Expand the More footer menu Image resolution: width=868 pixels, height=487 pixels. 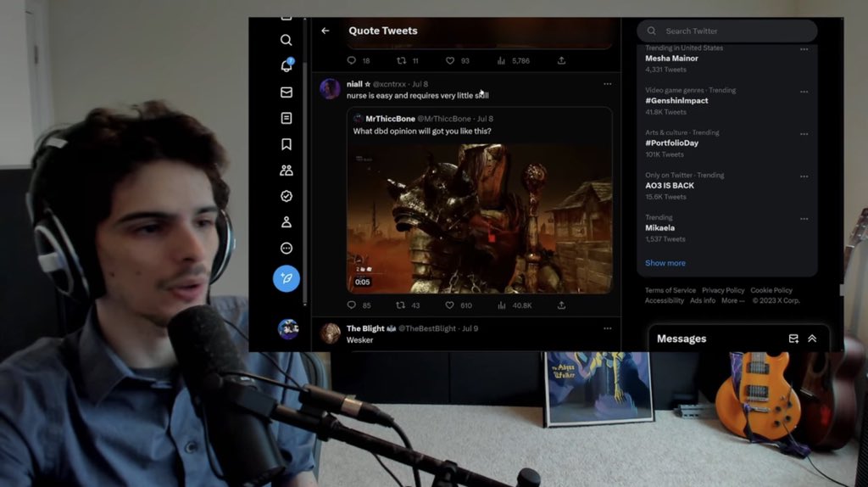[732, 301]
